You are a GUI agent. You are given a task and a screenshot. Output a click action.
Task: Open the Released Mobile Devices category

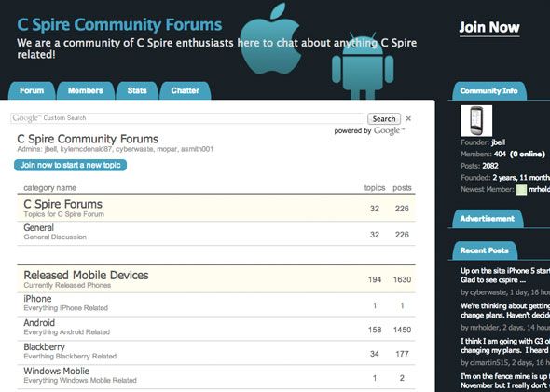click(86, 275)
